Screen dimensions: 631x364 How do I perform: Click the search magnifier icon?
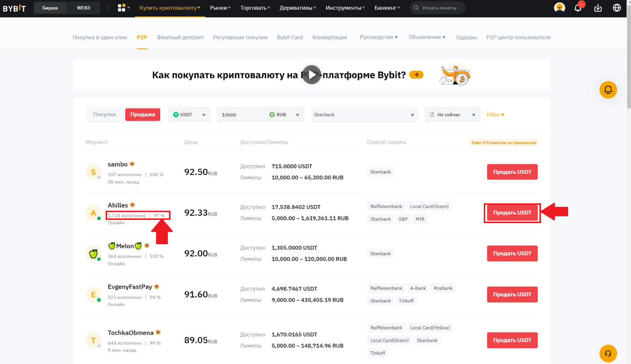click(416, 8)
